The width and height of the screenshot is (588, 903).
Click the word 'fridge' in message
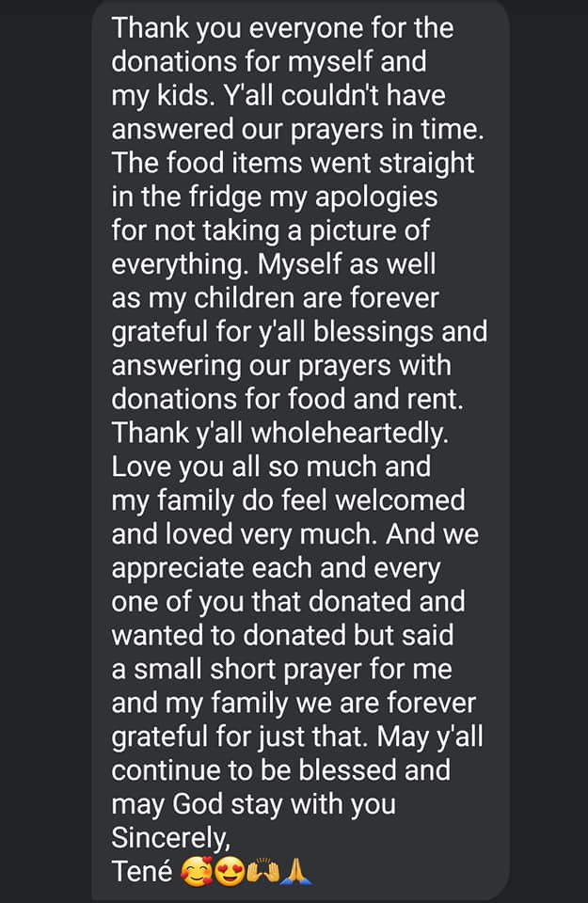[225, 197]
